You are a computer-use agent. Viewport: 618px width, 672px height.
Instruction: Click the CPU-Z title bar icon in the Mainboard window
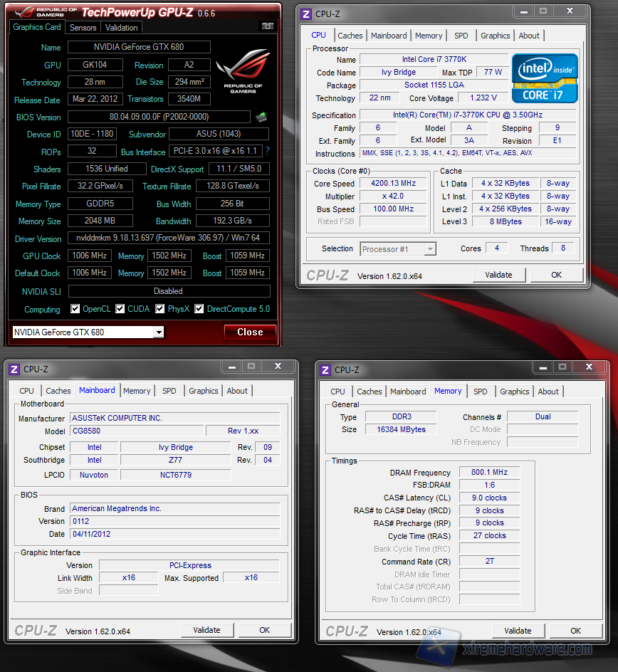pos(14,369)
